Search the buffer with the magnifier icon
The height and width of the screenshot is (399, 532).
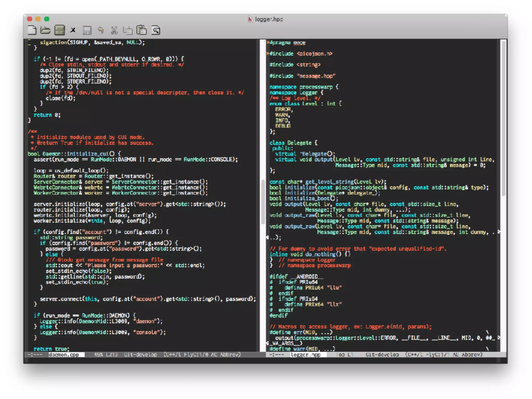coord(156,30)
